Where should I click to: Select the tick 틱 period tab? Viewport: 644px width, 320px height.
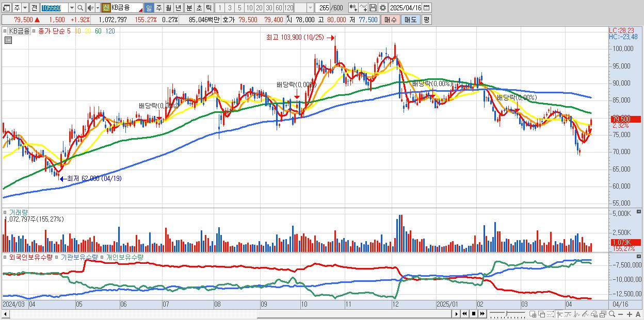point(208,8)
